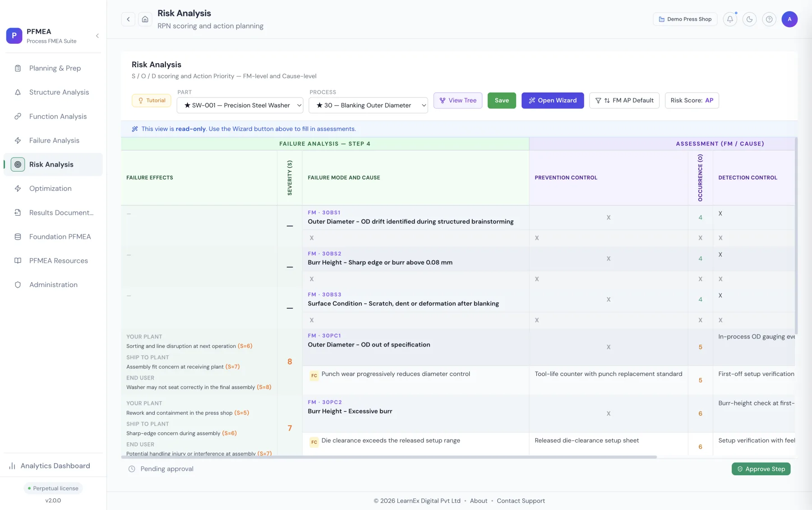Click the PFMEA logo icon
Screen dimensions: 812x510
(14, 36)
